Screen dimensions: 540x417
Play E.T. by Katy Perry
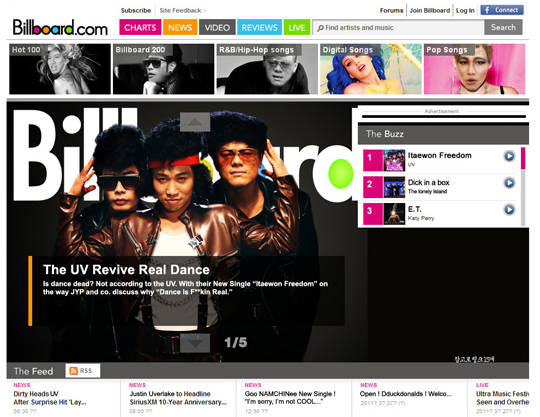509,209
